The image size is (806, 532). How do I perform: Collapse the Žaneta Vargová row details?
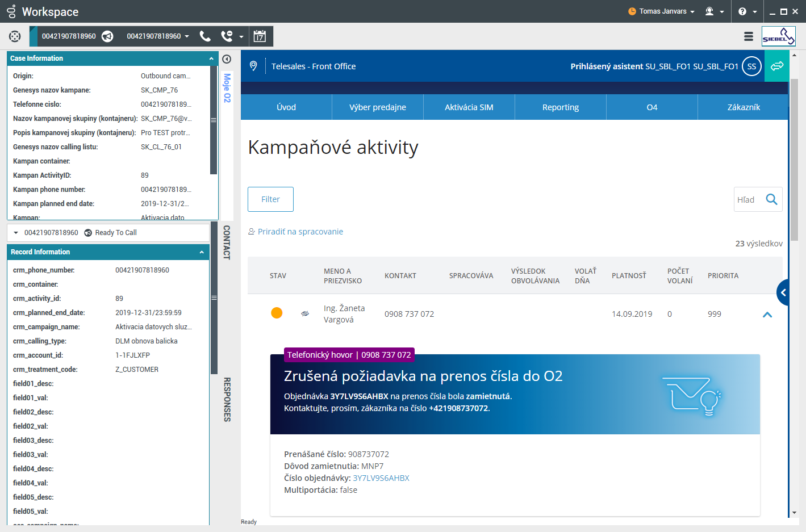coord(767,315)
